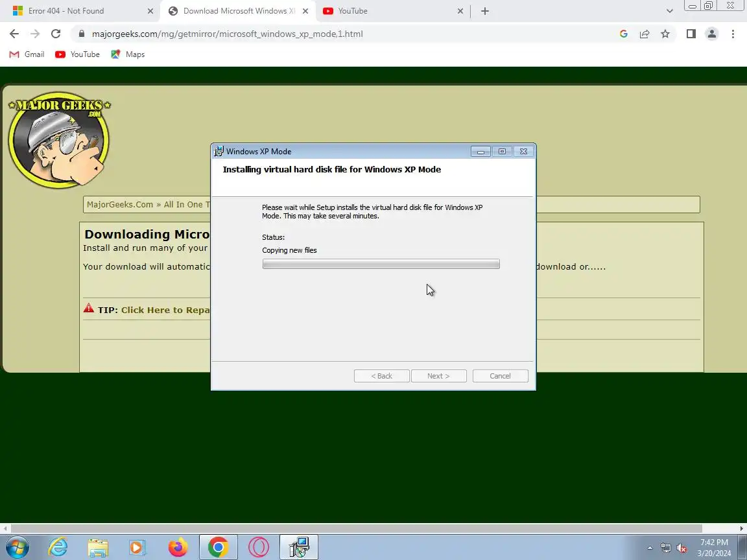The image size is (747, 560).
Task: Launch Opera from the taskbar
Action: pos(258,547)
